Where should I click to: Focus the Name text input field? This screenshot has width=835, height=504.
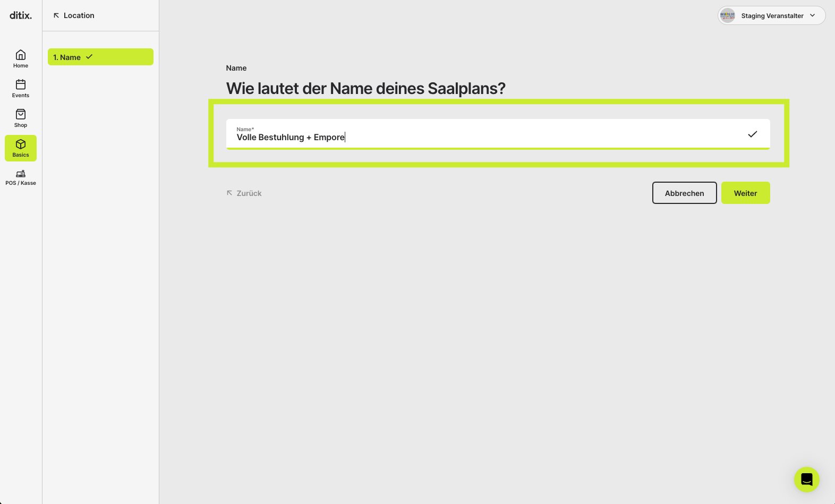point(498,134)
